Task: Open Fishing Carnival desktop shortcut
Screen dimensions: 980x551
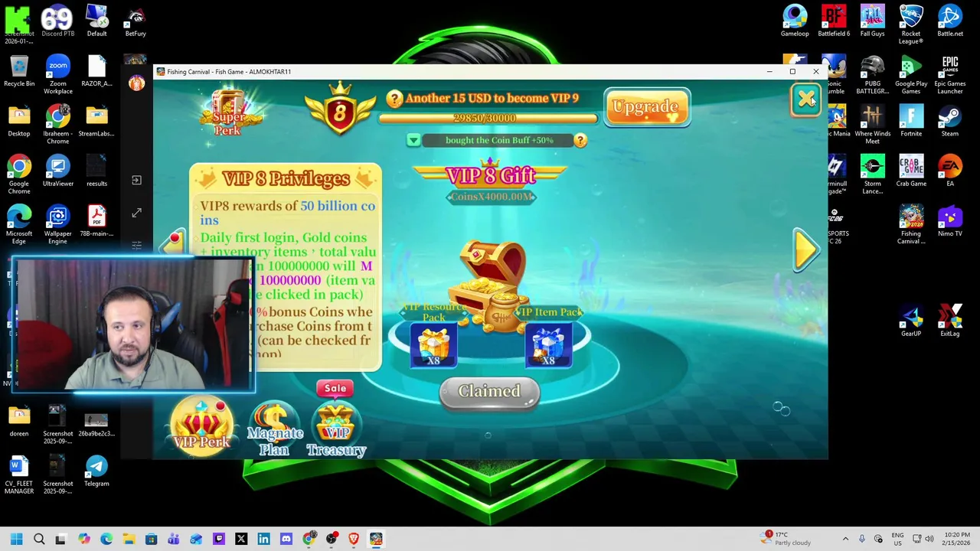Action: coord(911,225)
